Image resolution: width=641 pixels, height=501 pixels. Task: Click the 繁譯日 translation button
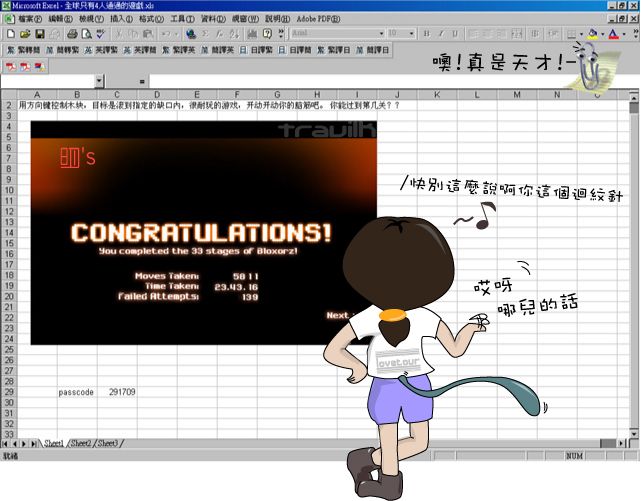click(334, 50)
